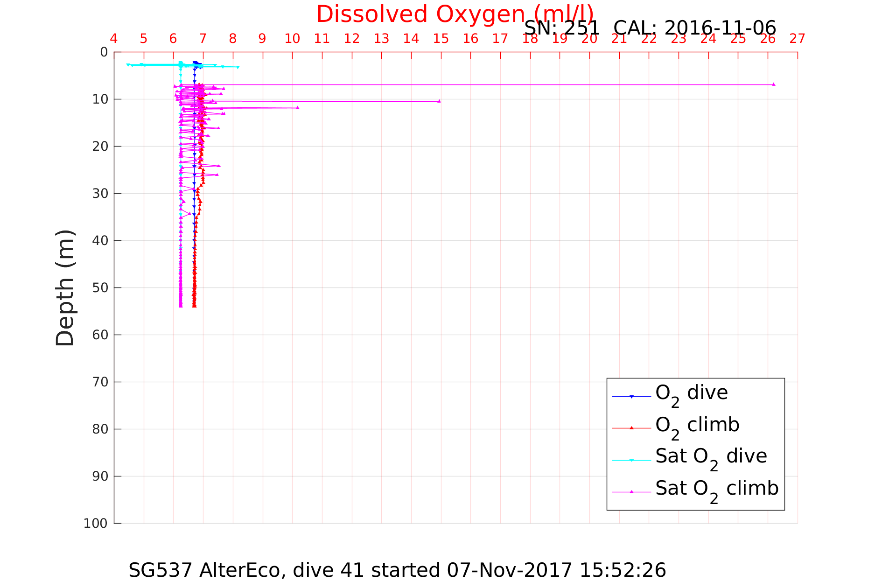
Task: Click x-axis tick label '8'
Action: pyautogui.click(x=233, y=39)
